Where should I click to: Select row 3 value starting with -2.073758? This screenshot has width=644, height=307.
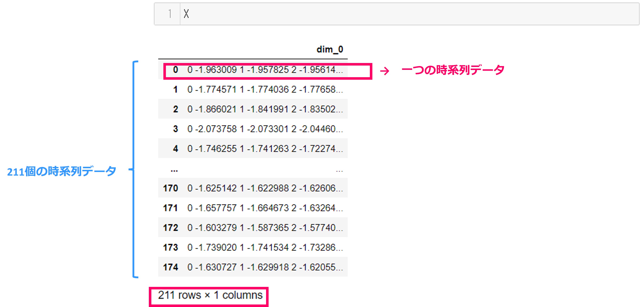pyautogui.click(x=265, y=129)
